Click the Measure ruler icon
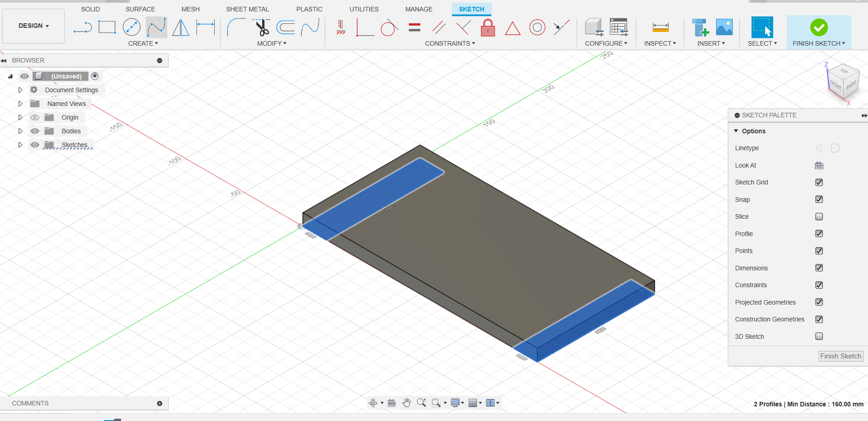The image size is (868, 421). [661, 27]
